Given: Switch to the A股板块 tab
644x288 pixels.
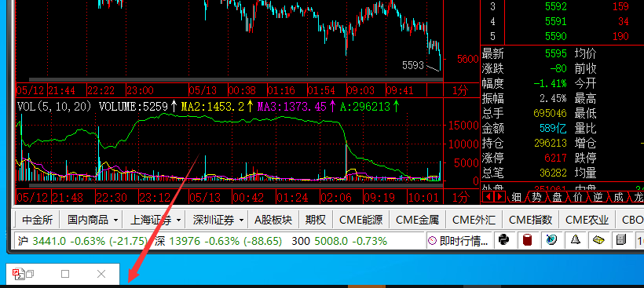Looking at the screenshot, I should pyautogui.click(x=273, y=221).
